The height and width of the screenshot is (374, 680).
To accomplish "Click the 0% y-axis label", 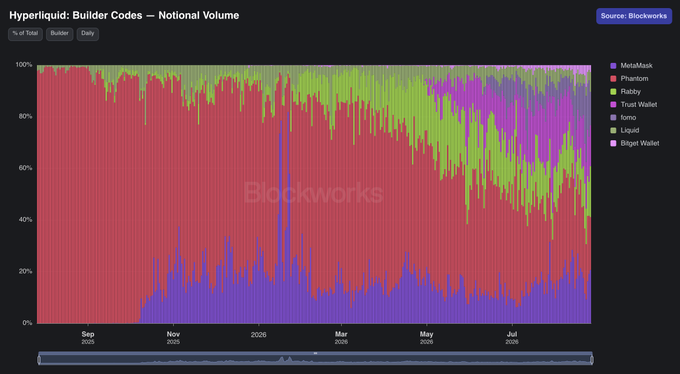I will tap(27, 323).
